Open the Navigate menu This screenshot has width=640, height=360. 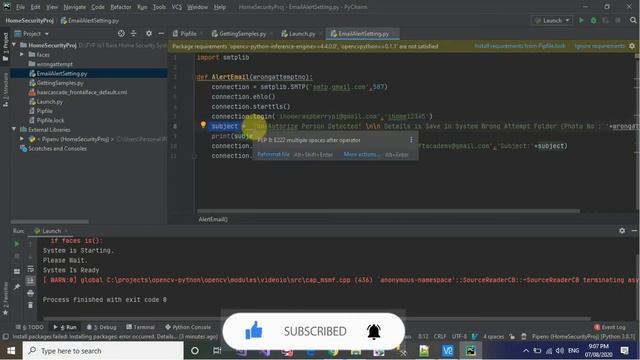point(74,7)
